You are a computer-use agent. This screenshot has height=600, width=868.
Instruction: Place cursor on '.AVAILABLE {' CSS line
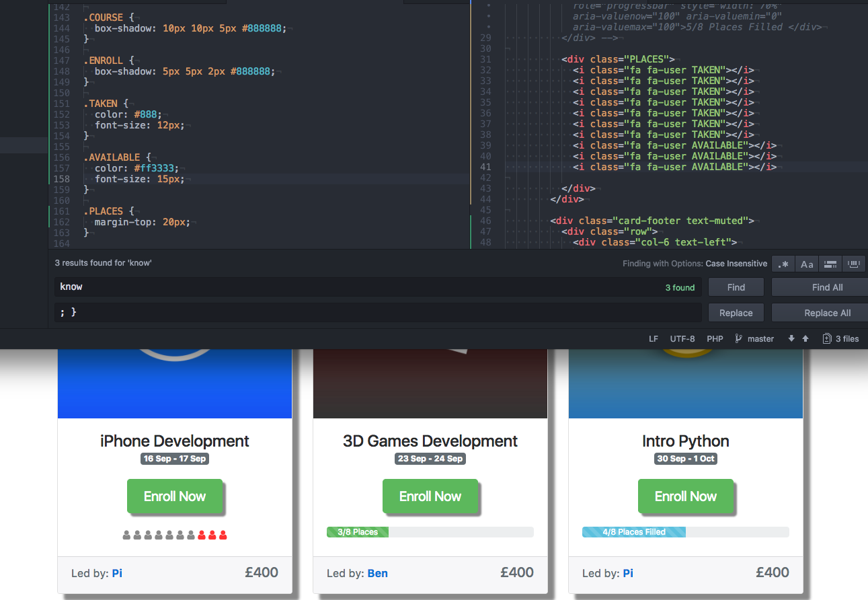(x=118, y=157)
